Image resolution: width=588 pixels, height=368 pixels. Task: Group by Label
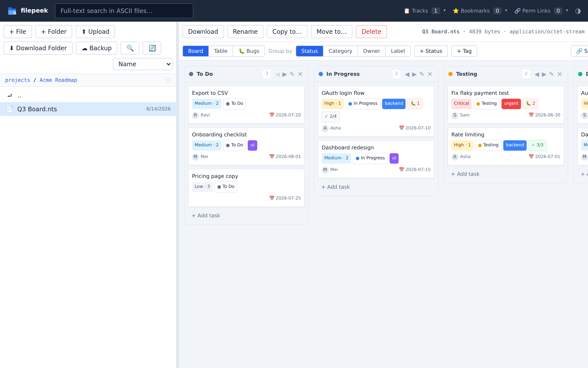(398, 51)
